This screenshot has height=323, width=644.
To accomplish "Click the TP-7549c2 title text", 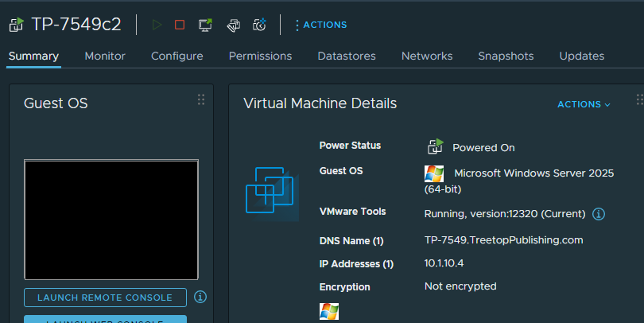I will pyautogui.click(x=76, y=25).
